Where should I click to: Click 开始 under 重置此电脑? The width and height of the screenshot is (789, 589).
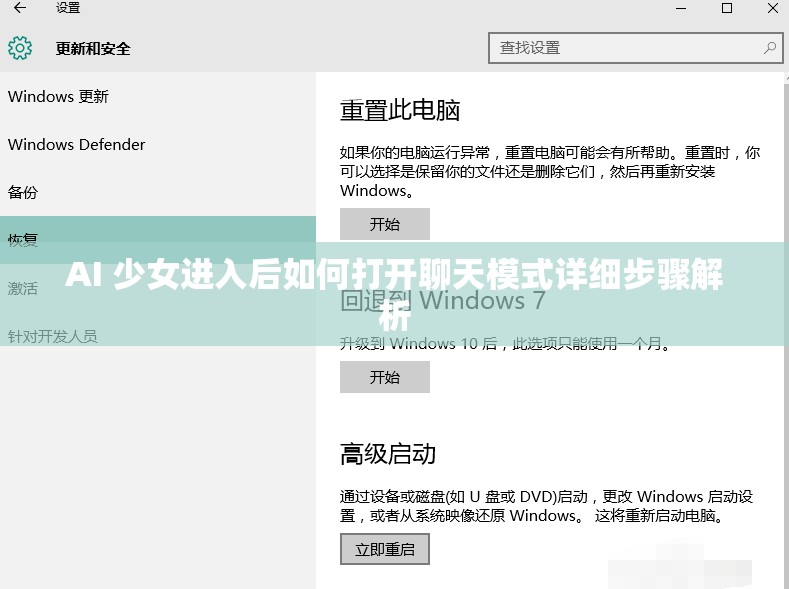point(385,224)
